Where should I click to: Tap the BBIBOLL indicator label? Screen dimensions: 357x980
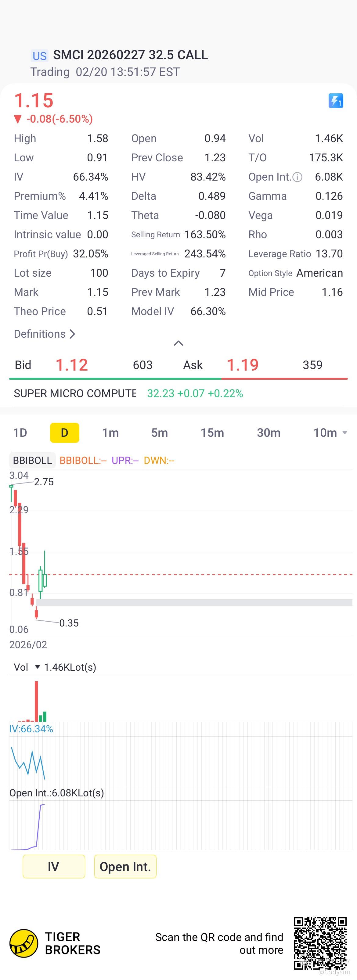[32, 460]
